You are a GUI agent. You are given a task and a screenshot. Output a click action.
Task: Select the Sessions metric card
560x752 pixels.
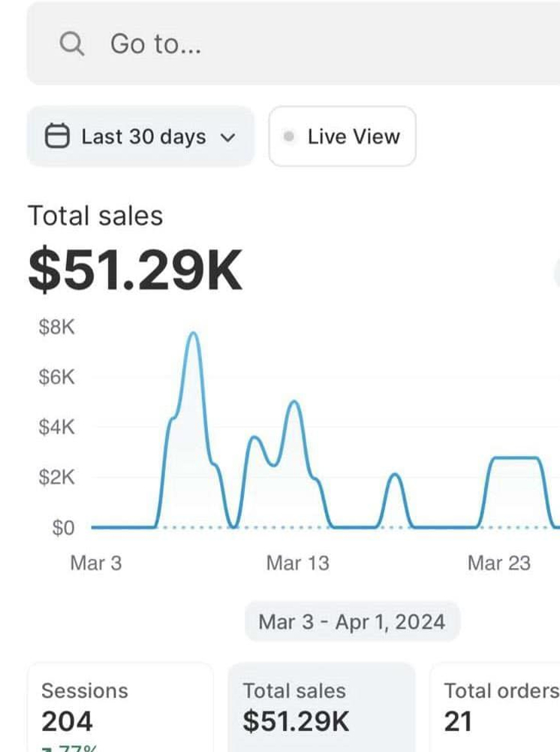120,706
